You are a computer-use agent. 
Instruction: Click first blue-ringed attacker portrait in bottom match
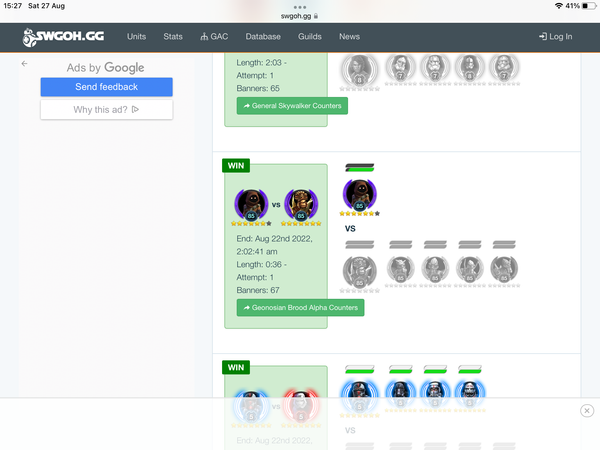(359, 395)
